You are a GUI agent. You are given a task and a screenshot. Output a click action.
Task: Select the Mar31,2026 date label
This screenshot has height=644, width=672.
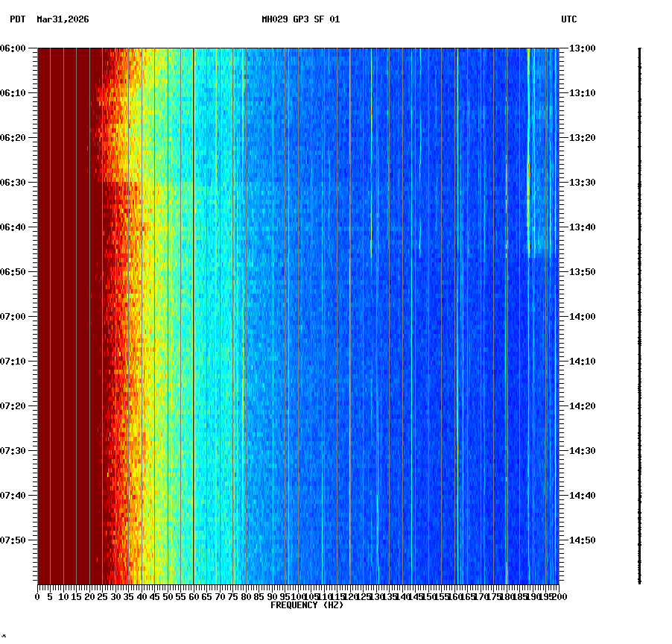pos(62,21)
